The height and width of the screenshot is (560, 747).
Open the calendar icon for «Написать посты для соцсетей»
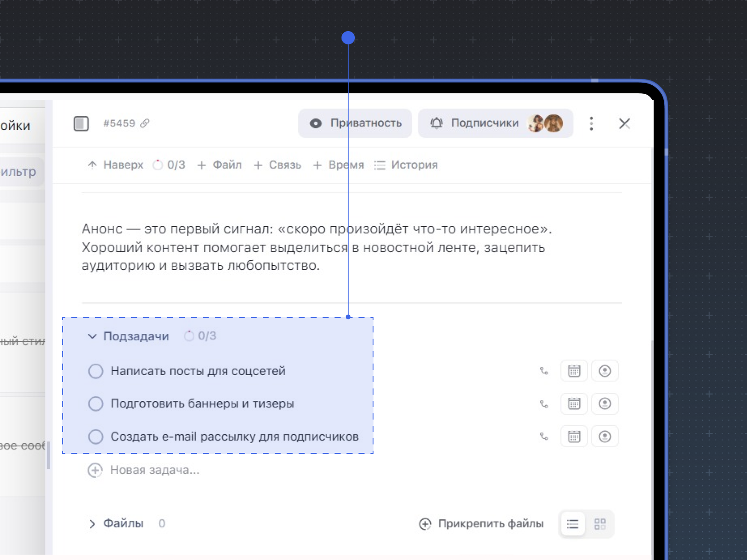coord(574,371)
